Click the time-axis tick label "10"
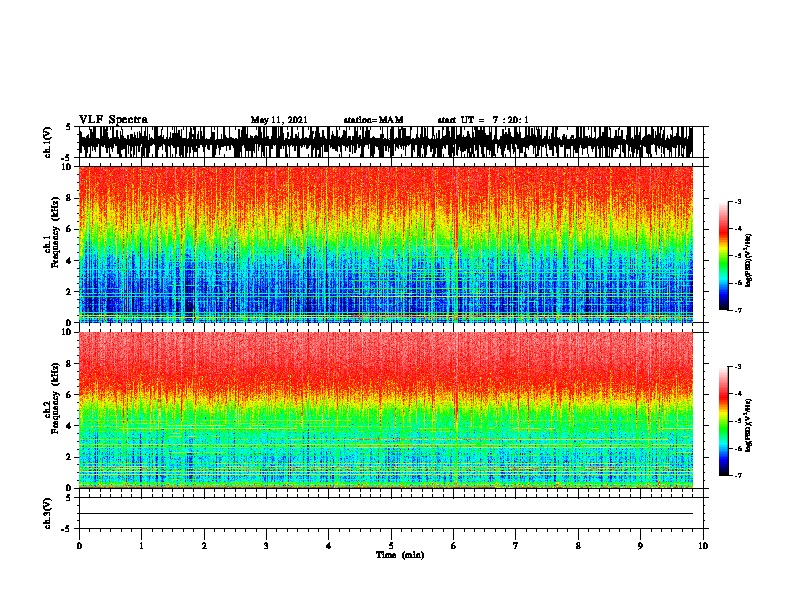This screenshot has height=612, width=792. point(703,546)
